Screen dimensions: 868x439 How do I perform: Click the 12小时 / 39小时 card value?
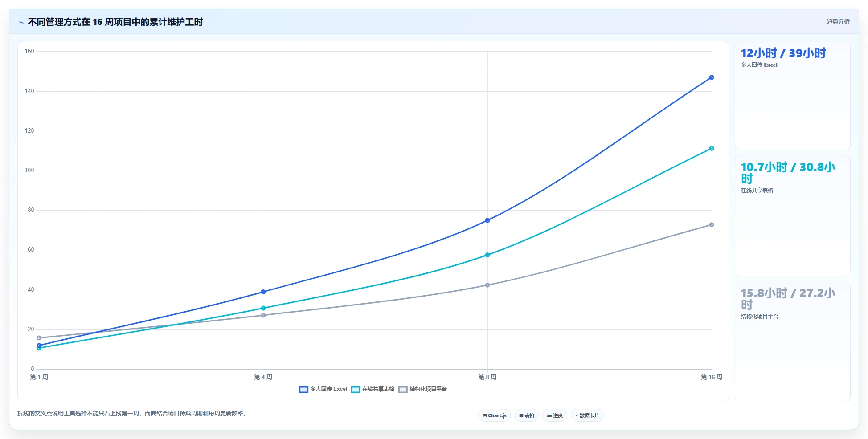[x=783, y=53]
